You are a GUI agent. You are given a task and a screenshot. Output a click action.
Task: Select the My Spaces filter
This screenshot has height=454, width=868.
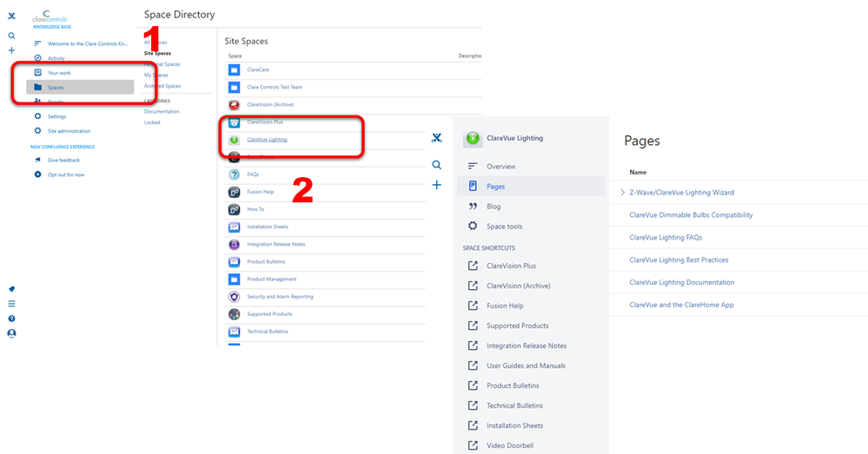coord(156,76)
